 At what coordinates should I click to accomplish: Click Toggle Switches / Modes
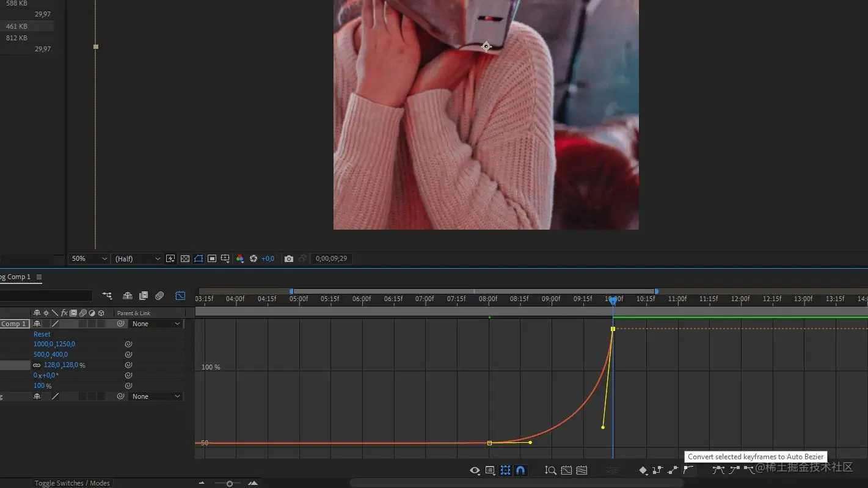pos(72,483)
